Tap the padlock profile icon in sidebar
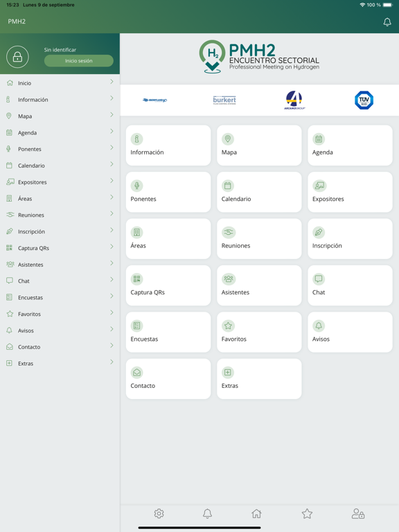The width and height of the screenshot is (399, 532). [17, 57]
